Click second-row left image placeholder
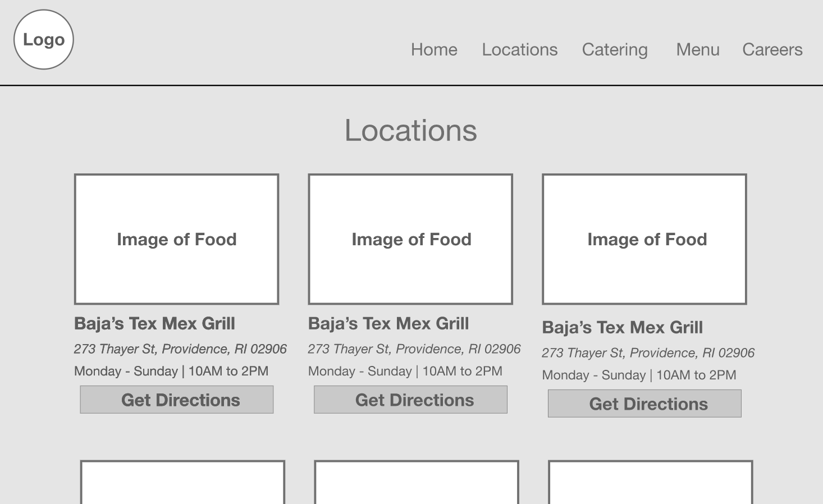Screen dimensions: 823x504 coord(182,483)
